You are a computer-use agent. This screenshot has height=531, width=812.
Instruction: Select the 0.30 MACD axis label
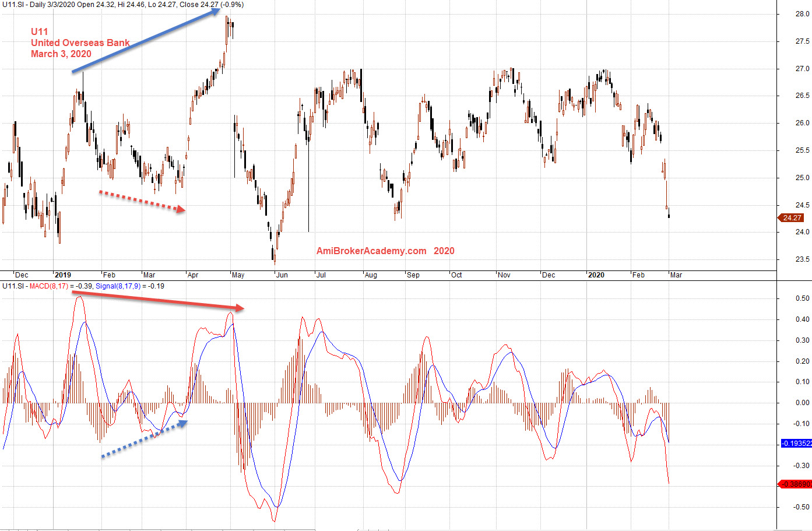click(x=803, y=340)
